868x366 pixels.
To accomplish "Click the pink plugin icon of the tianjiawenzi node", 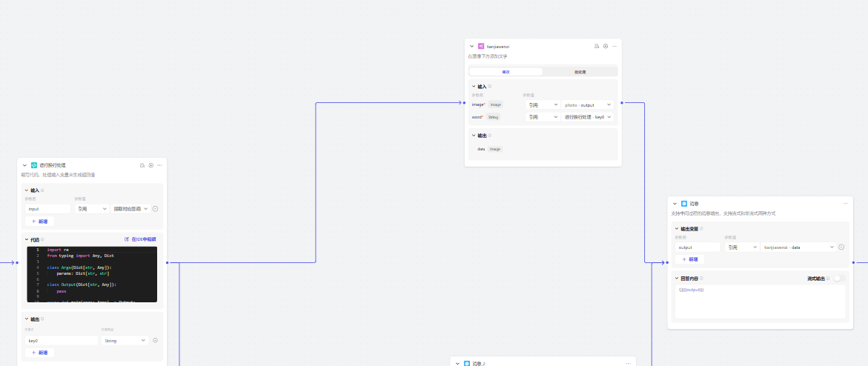I will pos(480,46).
